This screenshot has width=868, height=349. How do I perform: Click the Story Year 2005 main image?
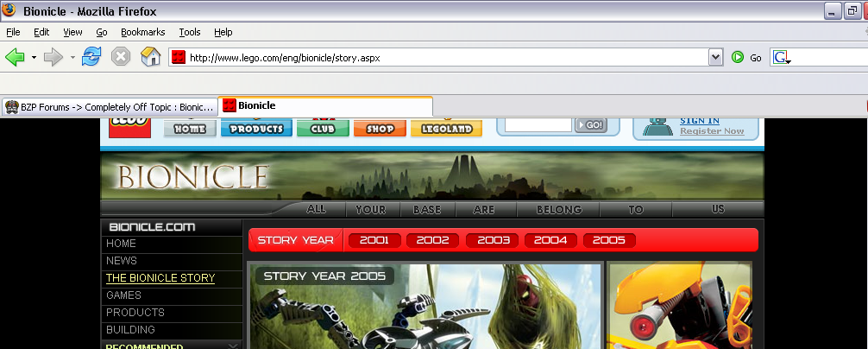(x=425, y=307)
